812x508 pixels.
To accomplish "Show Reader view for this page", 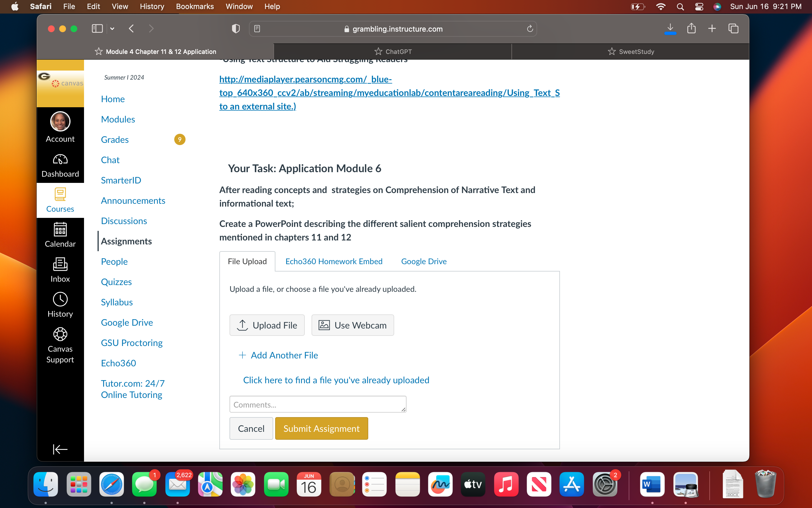I will (257, 29).
